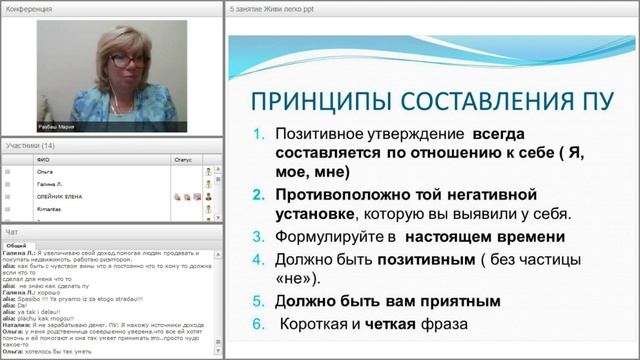Select participant name Галина Л.
The image size is (640, 360).
click(x=50, y=184)
